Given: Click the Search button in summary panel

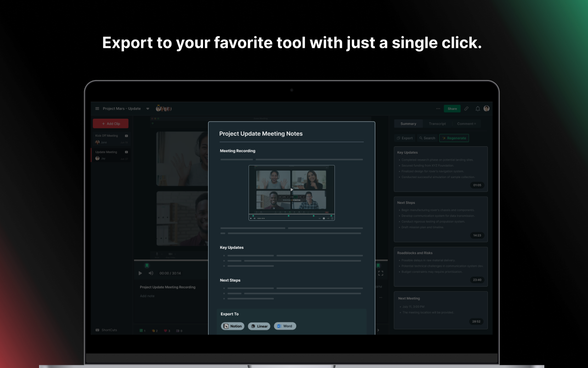Looking at the screenshot, I should coord(427,138).
